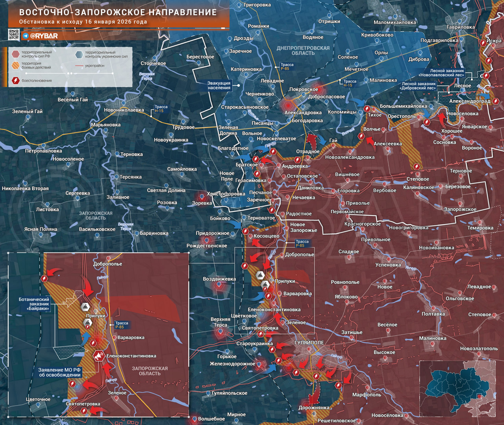Select the blue Ukrainian control legend swatch
This screenshot has height=425, width=504.
79,55
